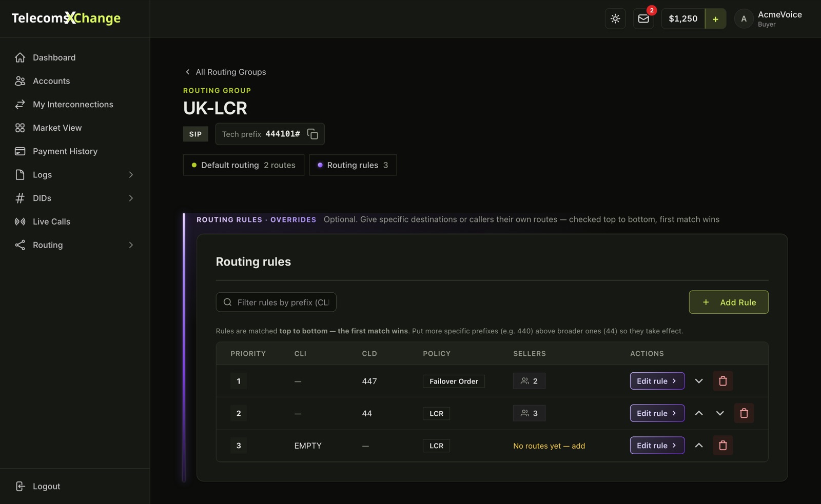Open the mail inbox with 2 notifications

[x=643, y=19]
